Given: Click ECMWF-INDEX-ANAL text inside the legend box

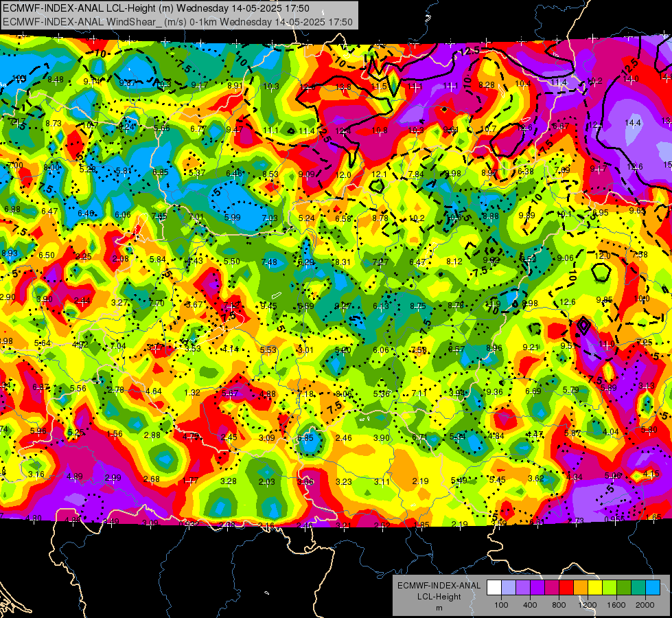Looking at the screenshot, I should (x=439, y=586).
